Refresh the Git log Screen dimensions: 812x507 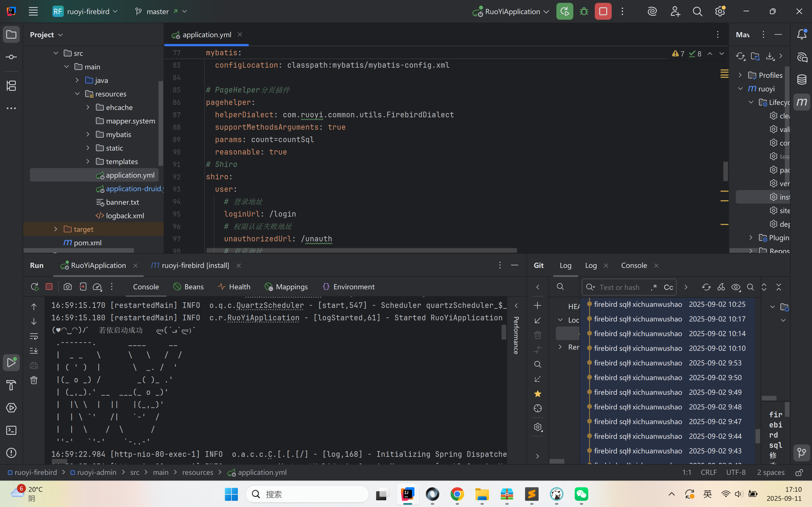[706, 287]
